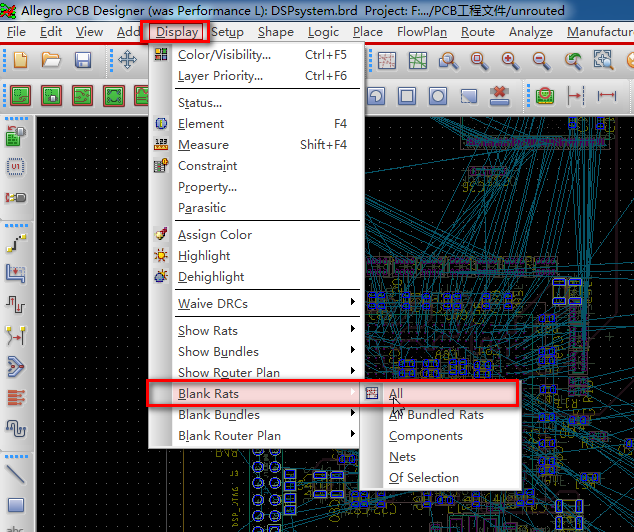The image size is (634, 532).
Task: Open the Route menu
Action: coord(478,32)
